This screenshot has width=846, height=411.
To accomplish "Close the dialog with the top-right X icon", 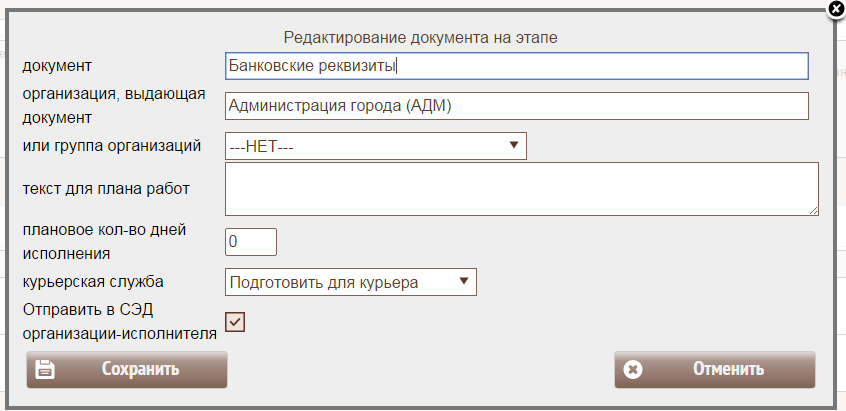I will tap(836, 9).
